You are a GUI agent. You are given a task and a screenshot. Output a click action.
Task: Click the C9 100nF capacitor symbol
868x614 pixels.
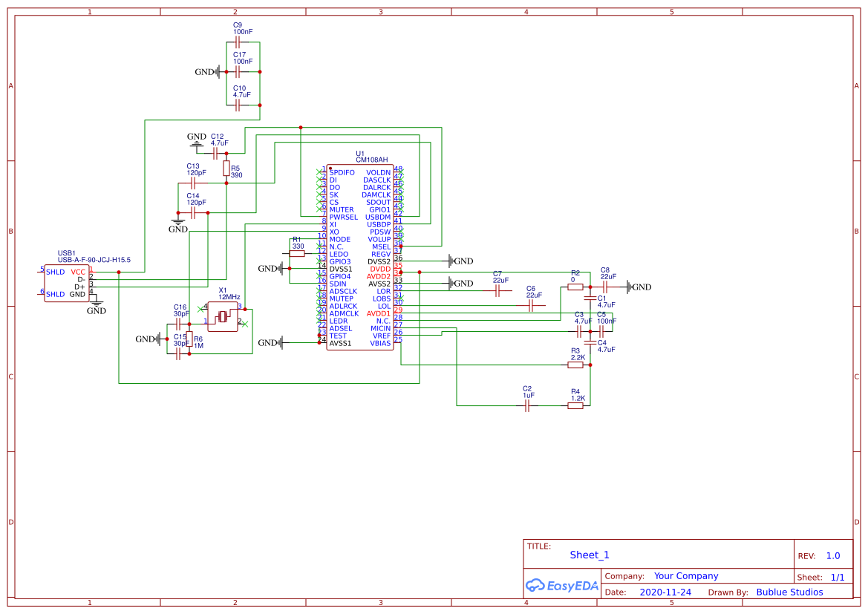[x=238, y=42]
